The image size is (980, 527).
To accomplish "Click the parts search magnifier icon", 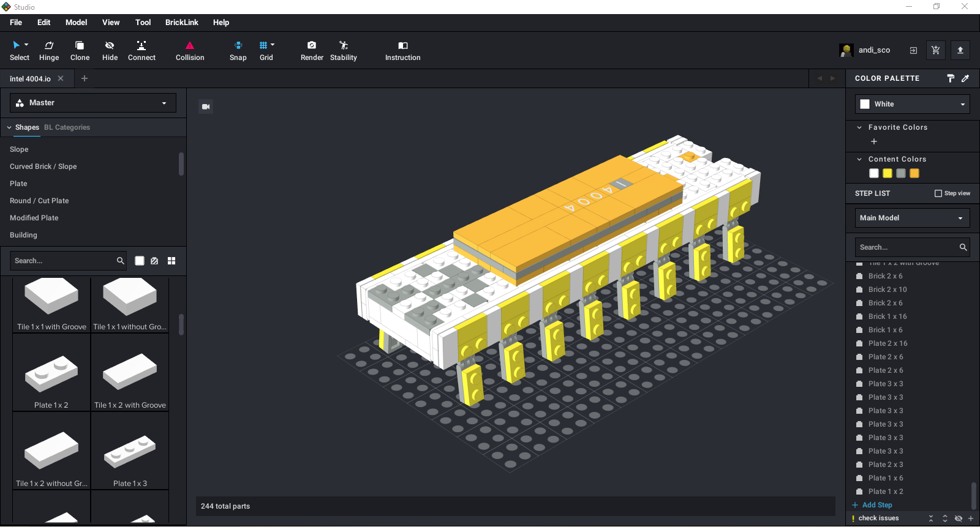I will (120, 261).
